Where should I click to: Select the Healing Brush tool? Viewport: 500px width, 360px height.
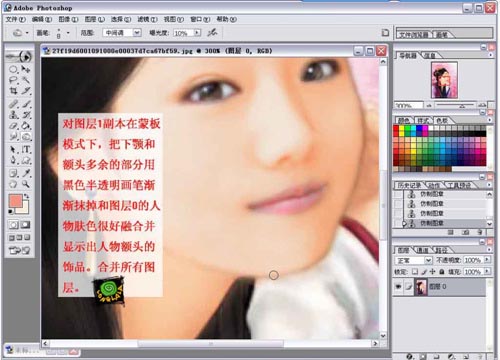(x=13, y=104)
